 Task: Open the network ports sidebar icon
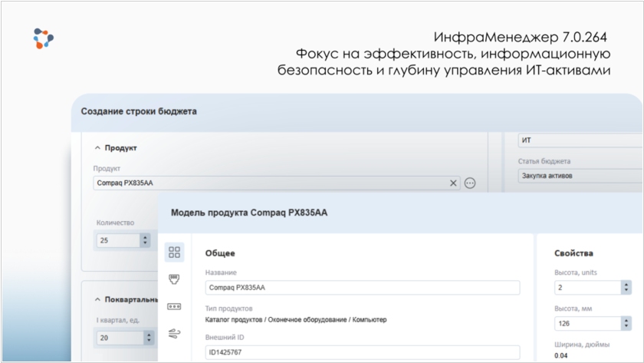pos(174,279)
